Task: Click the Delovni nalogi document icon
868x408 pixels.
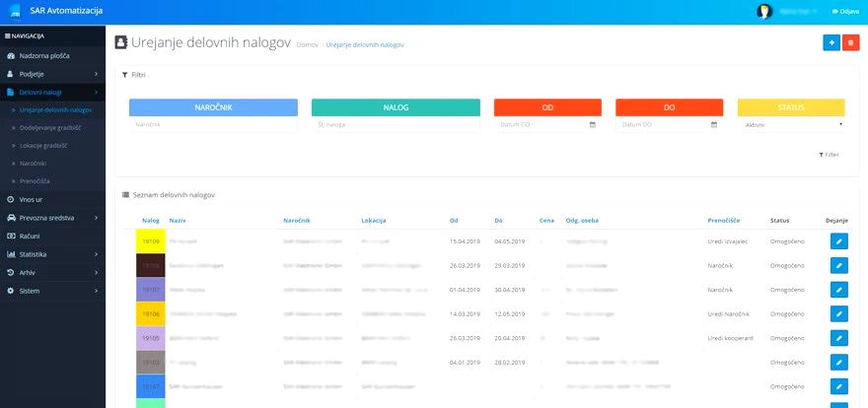Action: coord(10,93)
